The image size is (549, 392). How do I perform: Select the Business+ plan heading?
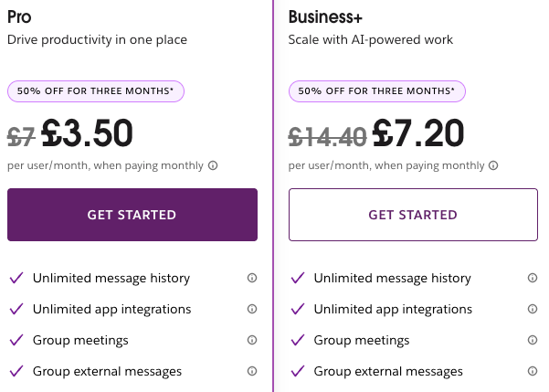click(x=325, y=16)
